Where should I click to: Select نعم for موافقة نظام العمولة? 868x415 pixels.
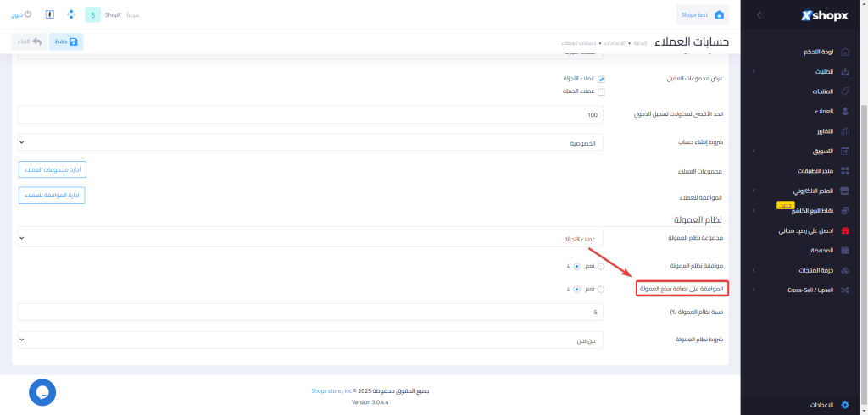(601, 266)
